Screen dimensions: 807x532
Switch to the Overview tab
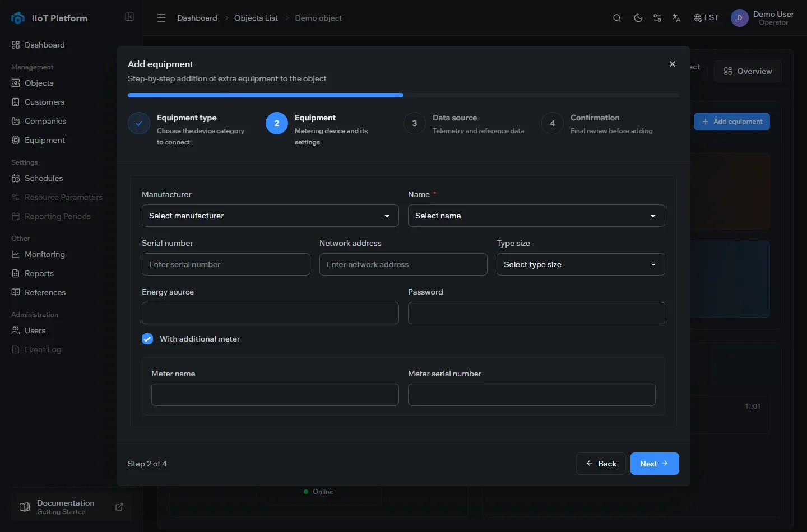click(x=748, y=71)
